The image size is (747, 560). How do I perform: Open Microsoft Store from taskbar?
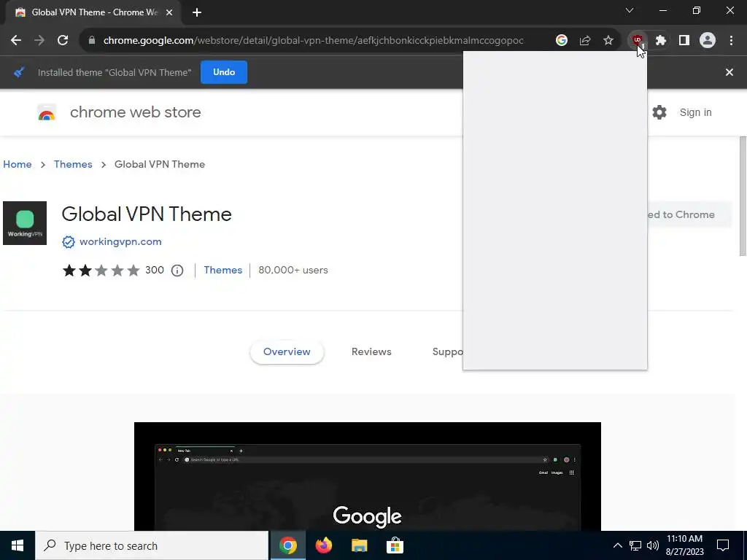pyautogui.click(x=395, y=545)
